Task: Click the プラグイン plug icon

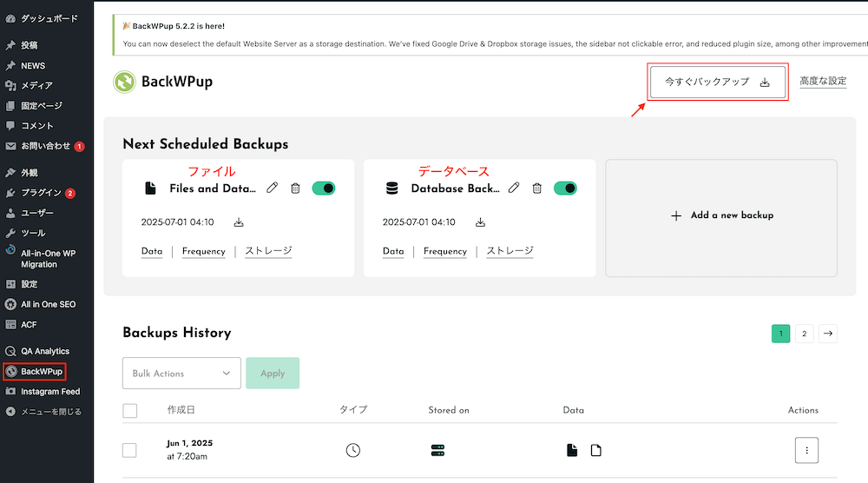Action: (10, 193)
